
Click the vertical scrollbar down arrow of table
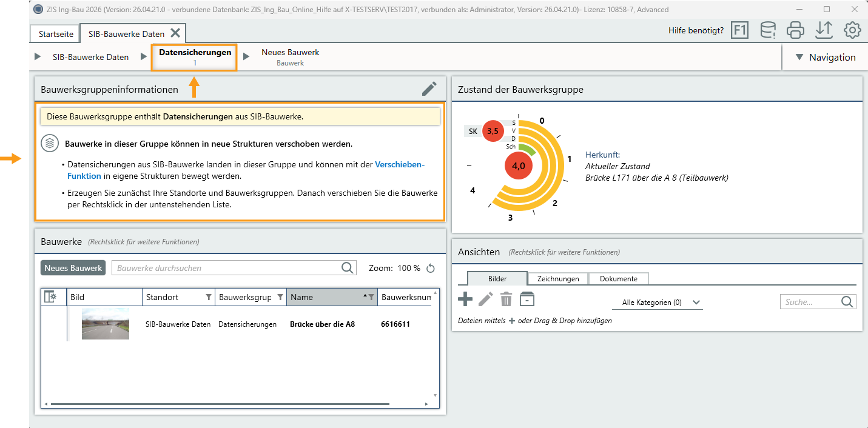point(436,395)
